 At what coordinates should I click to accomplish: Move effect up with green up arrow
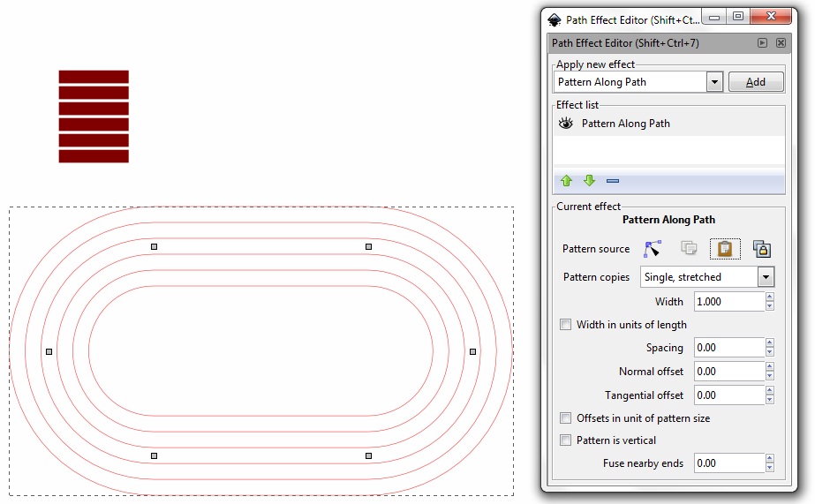[x=567, y=181]
